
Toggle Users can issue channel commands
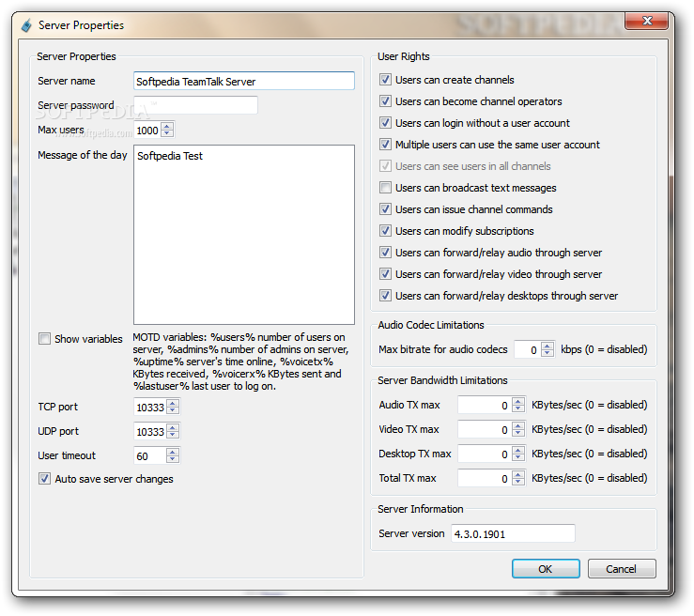click(385, 209)
